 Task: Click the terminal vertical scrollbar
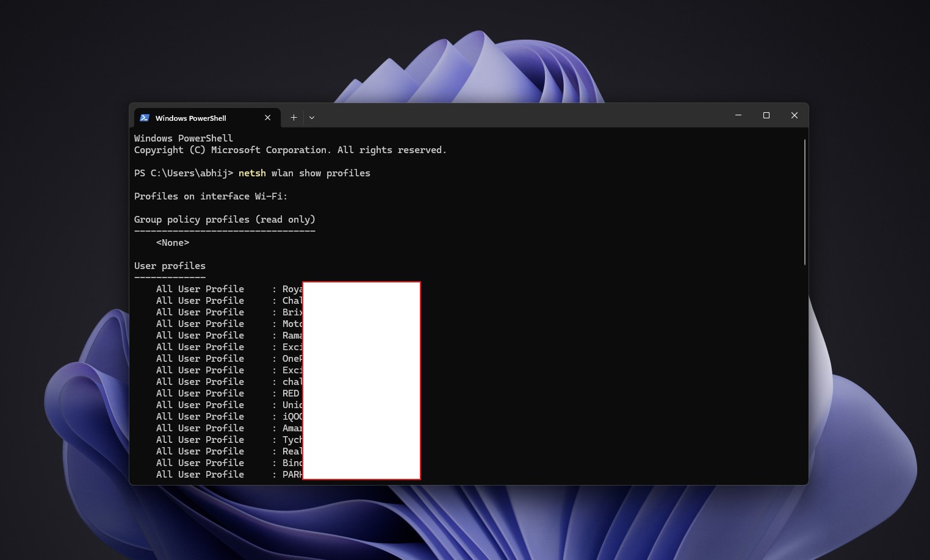click(x=805, y=202)
